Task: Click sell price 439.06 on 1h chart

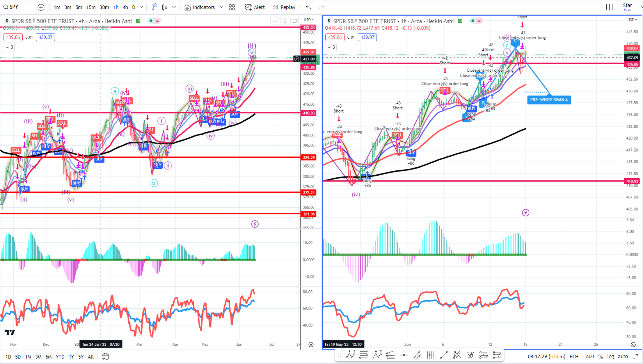Action: pos(335,37)
